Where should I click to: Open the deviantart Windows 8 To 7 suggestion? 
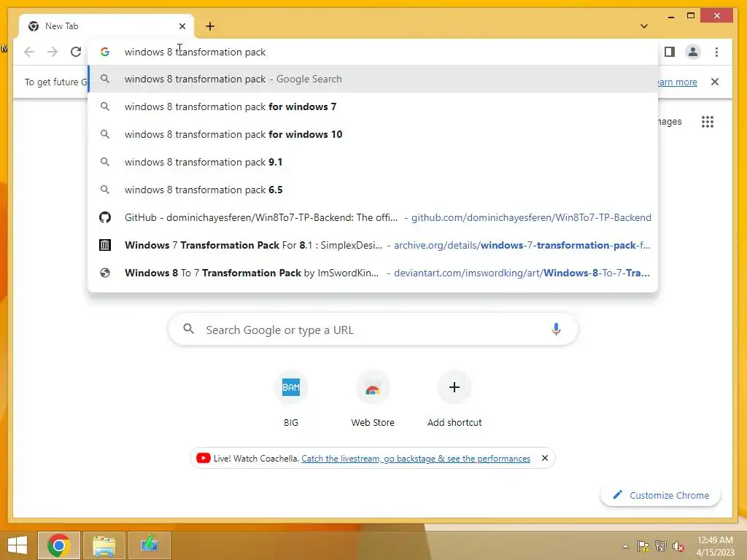(x=373, y=273)
